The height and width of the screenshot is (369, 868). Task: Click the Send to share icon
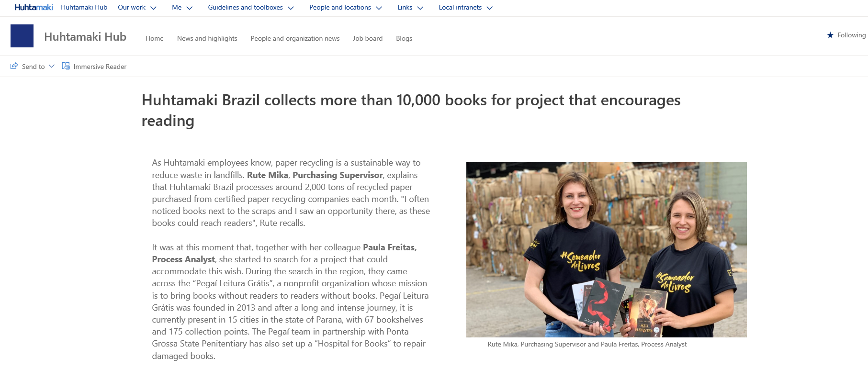[14, 66]
